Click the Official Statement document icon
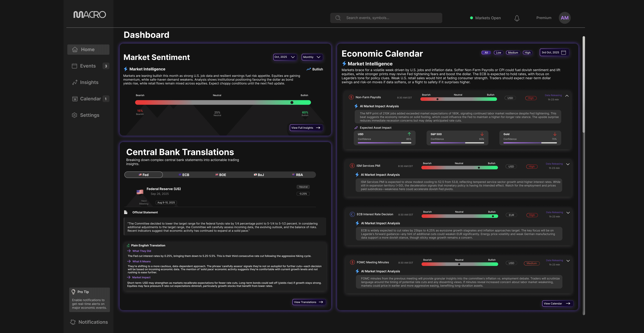Image resolution: width=644 pixels, height=333 pixels. (x=126, y=212)
